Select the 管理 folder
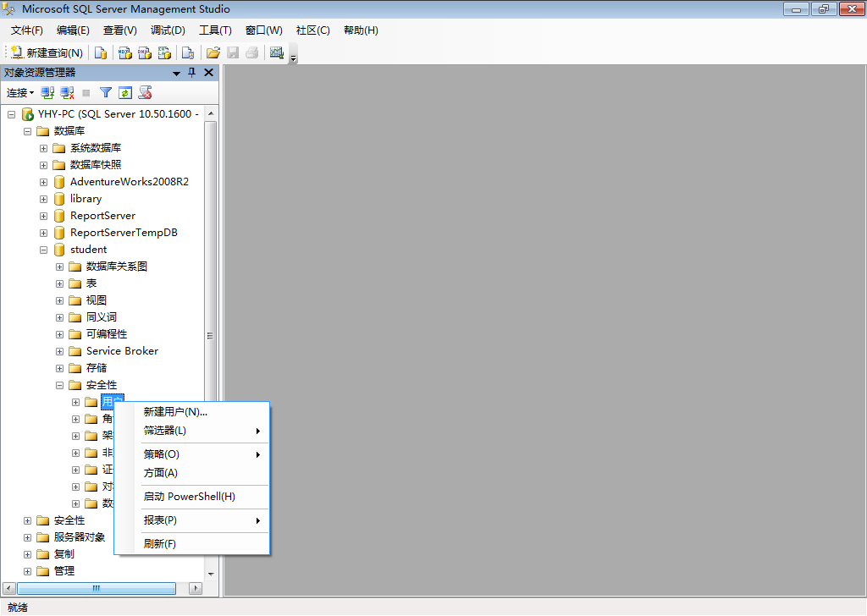The height and width of the screenshot is (616, 867). coord(64,571)
